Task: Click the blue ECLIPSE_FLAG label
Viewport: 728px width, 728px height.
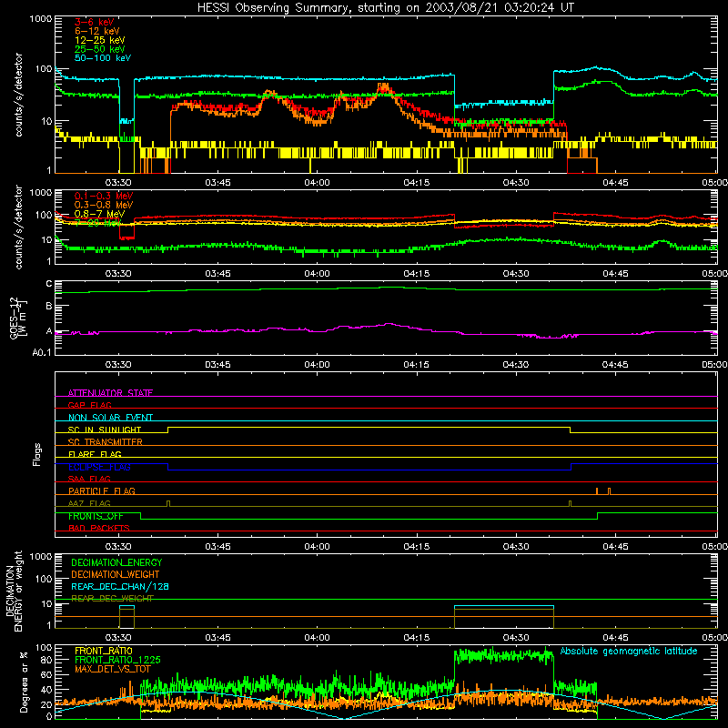Action: [x=99, y=467]
